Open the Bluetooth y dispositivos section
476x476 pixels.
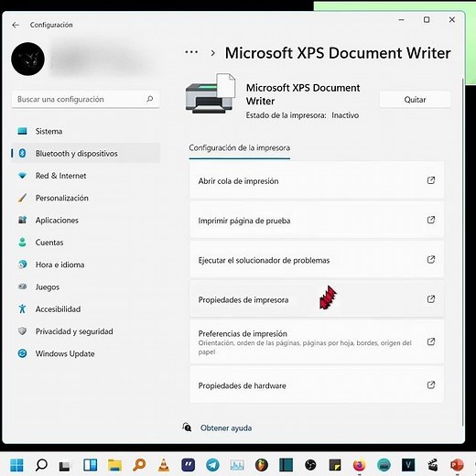tap(85, 153)
